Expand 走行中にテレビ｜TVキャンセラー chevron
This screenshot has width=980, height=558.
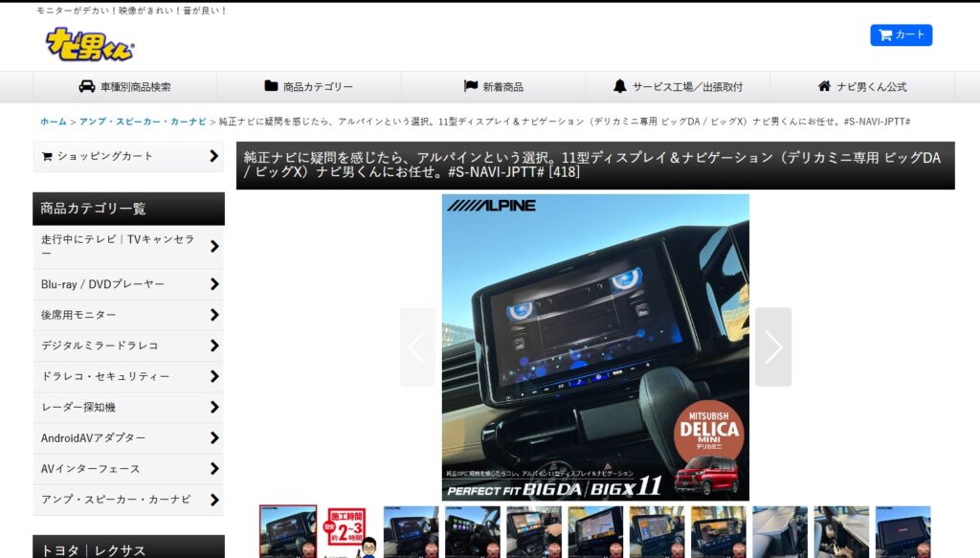click(214, 246)
